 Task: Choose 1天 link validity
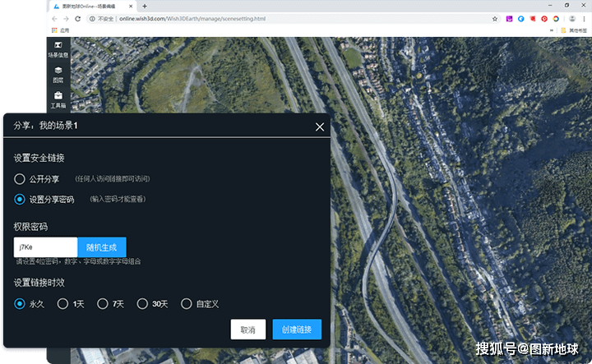[x=62, y=303]
